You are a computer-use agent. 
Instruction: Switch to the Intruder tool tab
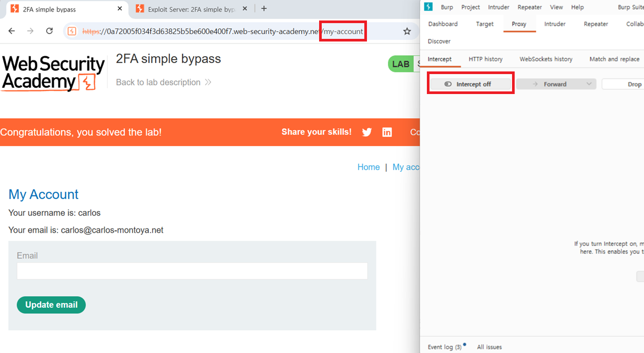555,24
